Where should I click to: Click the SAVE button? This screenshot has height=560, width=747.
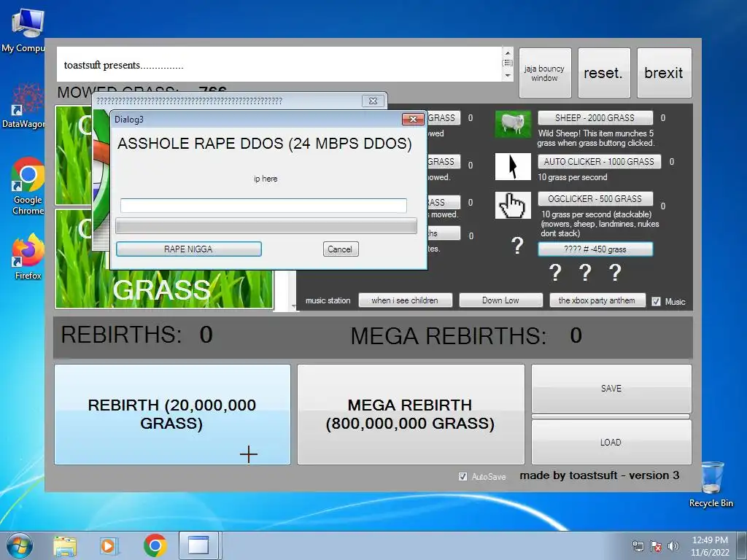point(611,388)
